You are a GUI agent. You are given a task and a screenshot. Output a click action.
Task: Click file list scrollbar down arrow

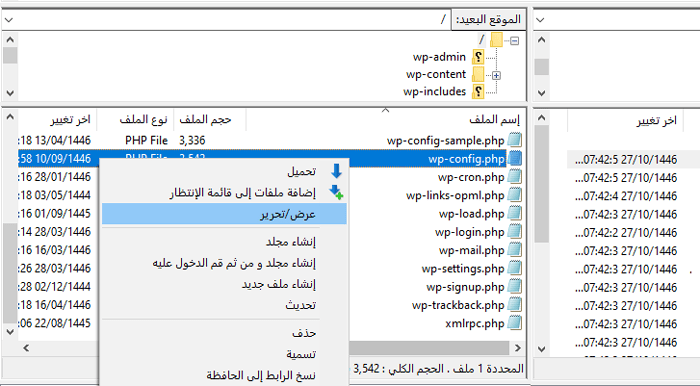(x=10, y=332)
